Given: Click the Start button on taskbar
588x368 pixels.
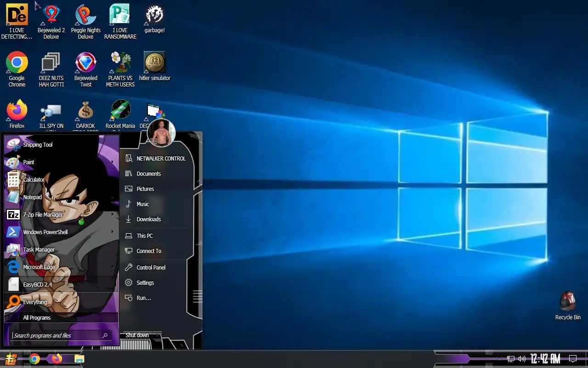Looking at the screenshot, I should pos(10,359).
